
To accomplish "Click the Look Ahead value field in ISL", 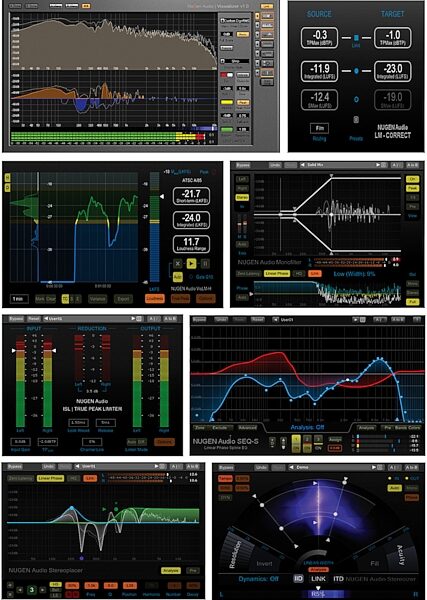I will tap(78, 423).
